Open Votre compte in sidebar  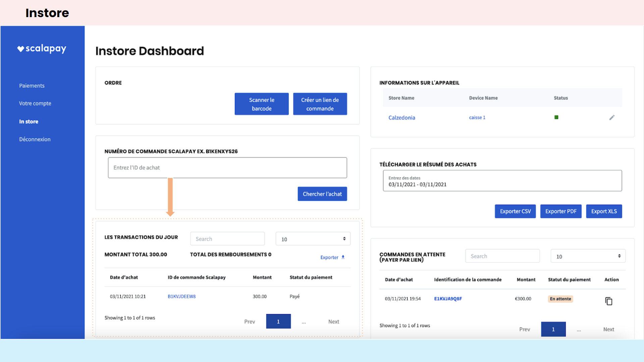(x=35, y=104)
